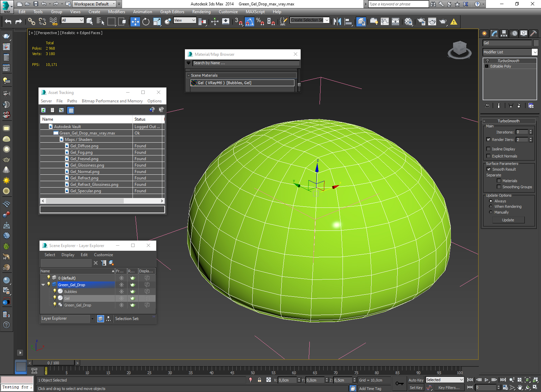
Task: Open Select by Name list icon
Action: (100, 22)
